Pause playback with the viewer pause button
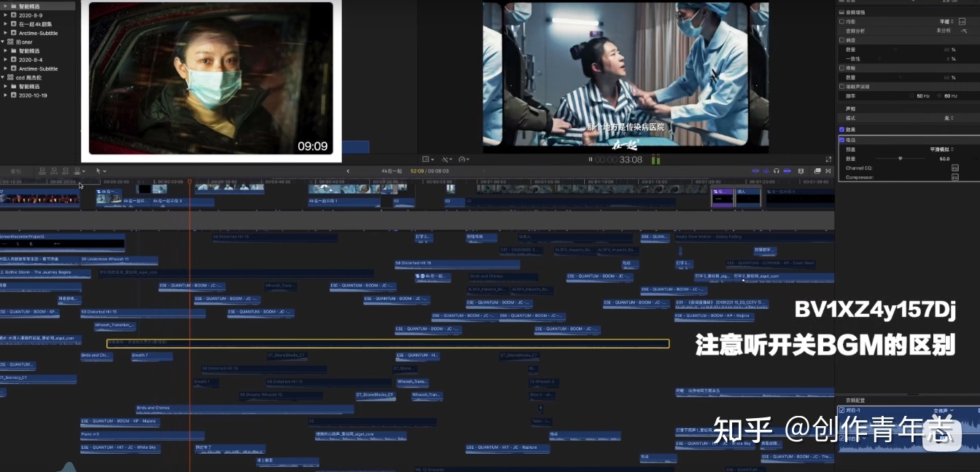Screen dimensions: 980x472 point(591,160)
